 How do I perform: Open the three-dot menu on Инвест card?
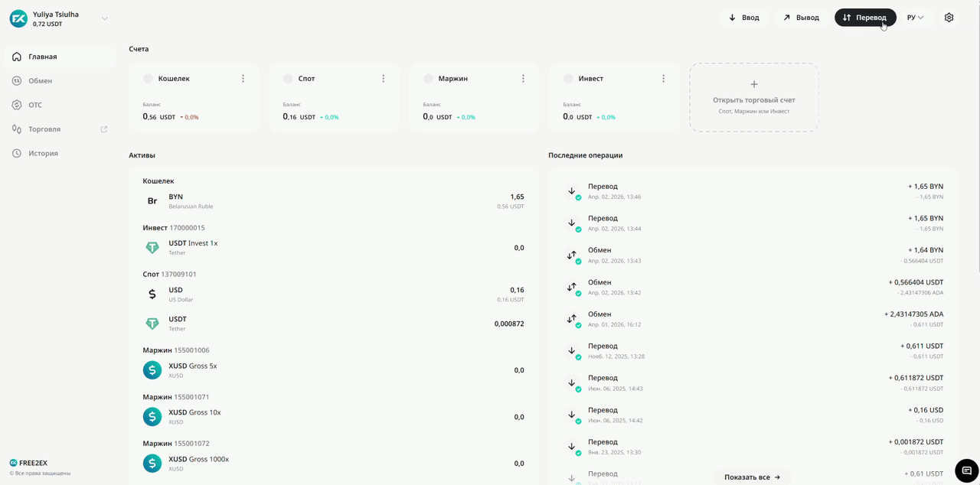click(x=663, y=79)
